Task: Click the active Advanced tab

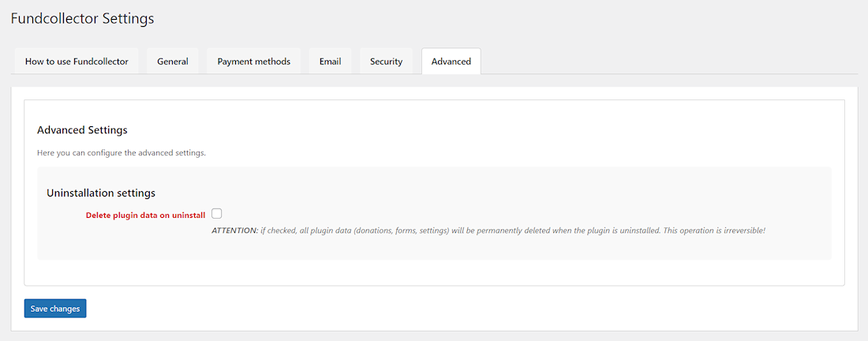Action: (x=451, y=62)
